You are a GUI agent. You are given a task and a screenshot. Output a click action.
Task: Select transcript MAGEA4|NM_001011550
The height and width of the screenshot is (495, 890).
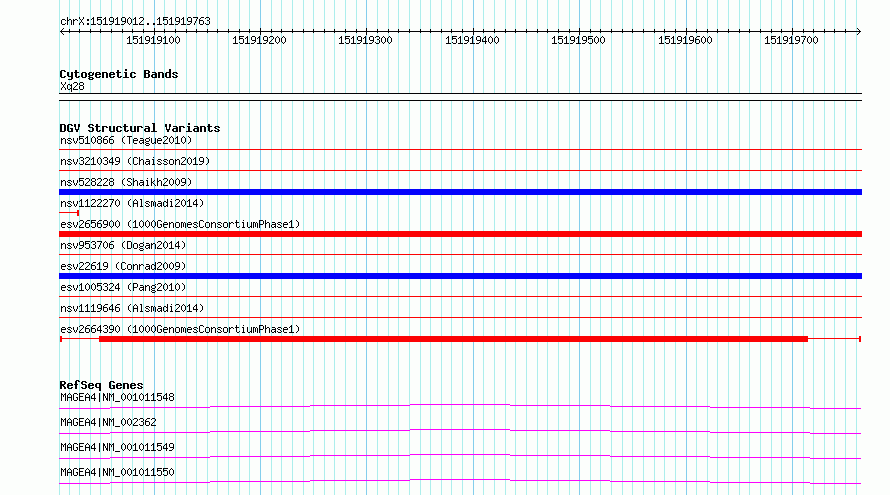click(117, 472)
